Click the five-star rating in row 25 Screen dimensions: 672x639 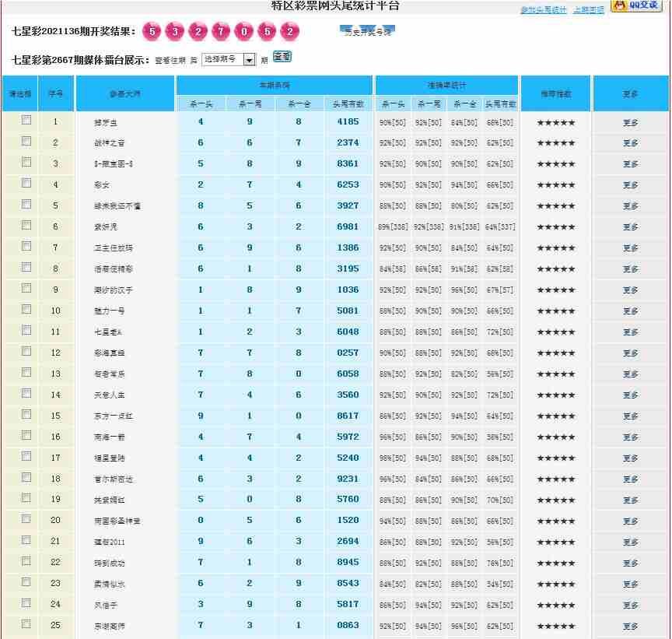pyautogui.click(x=556, y=627)
